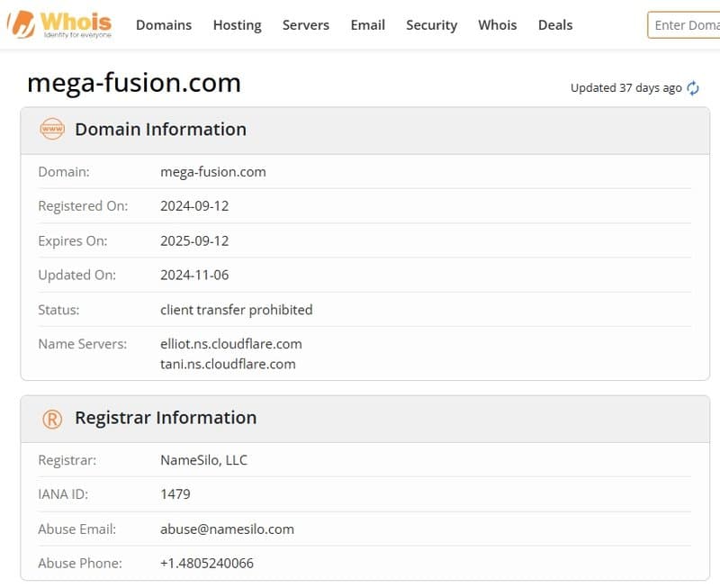Click the www globe icon in Domain Information

(52, 129)
